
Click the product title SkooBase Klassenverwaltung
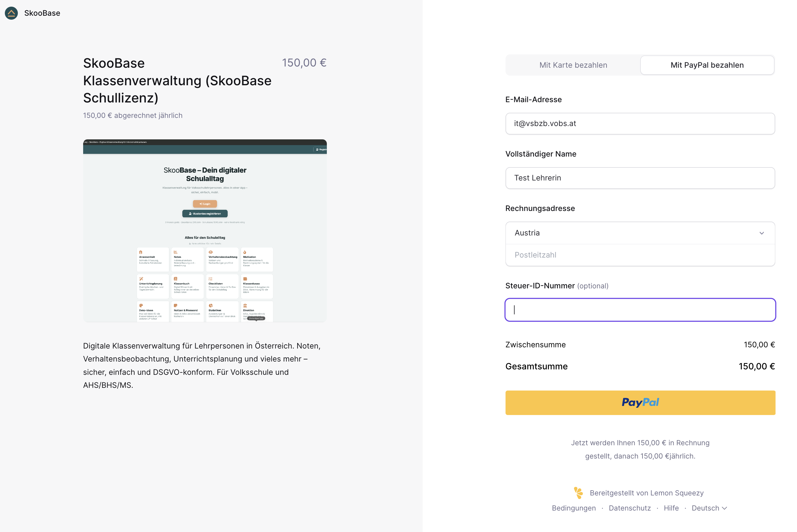(x=177, y=80)
